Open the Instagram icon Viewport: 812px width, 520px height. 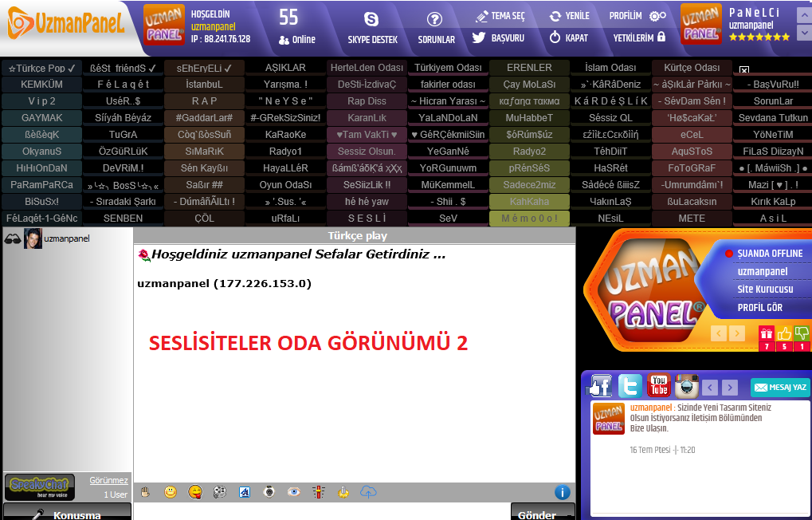tap(687, 386)
